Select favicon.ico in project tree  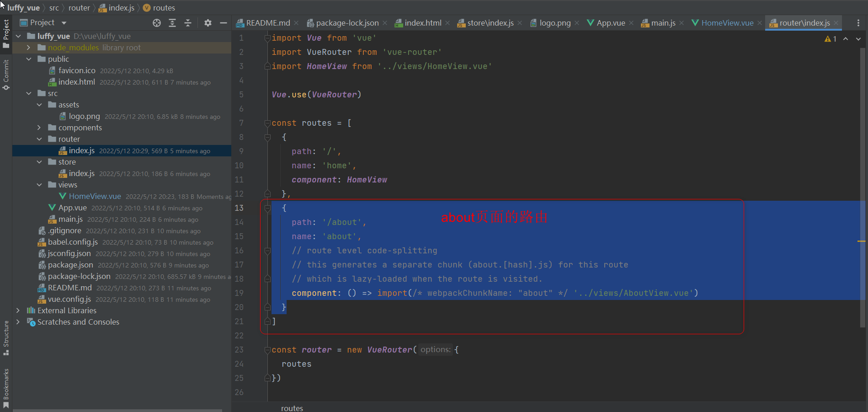[77, 70]
